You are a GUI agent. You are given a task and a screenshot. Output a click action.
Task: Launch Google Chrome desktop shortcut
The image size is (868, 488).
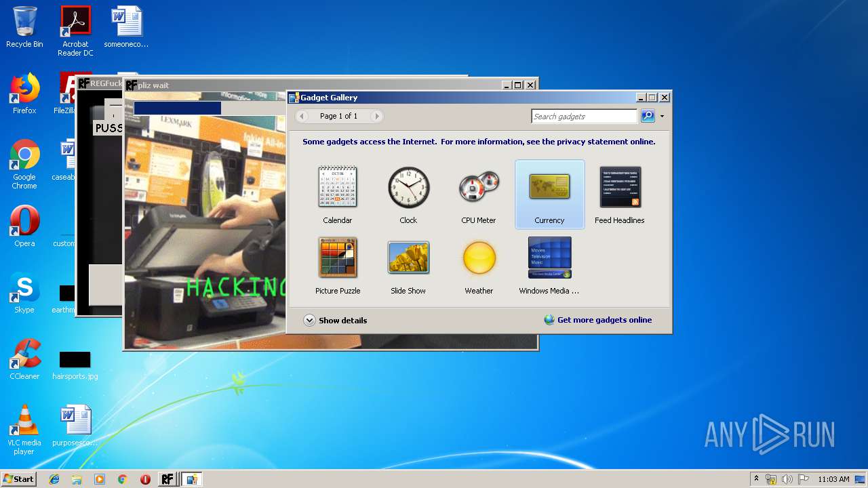24,164
